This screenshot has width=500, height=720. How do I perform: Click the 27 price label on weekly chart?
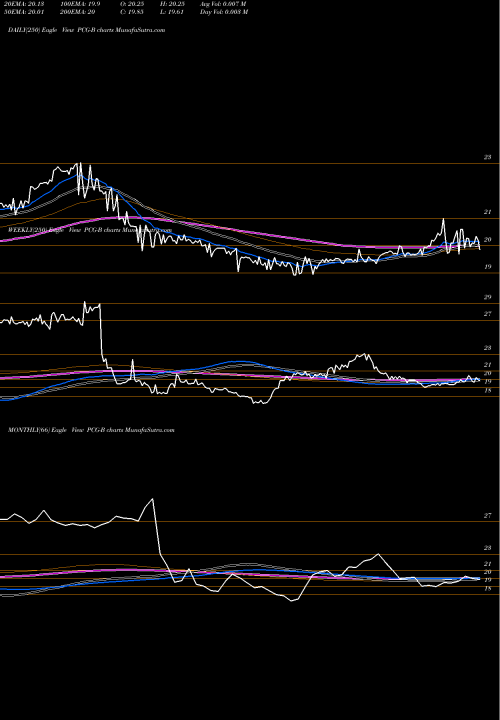tap(487, 314)
